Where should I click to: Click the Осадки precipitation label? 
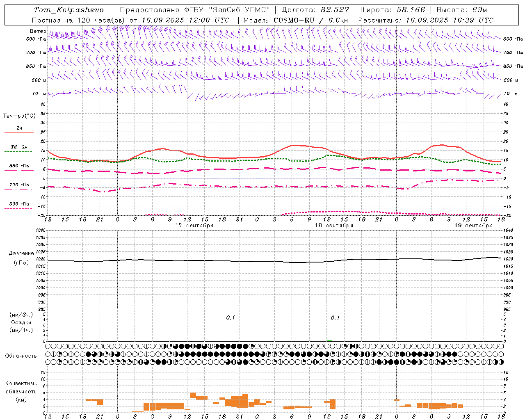21,322
